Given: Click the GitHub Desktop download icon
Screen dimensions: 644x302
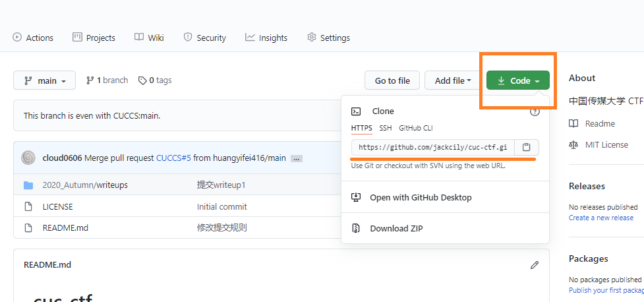Looking at the screenshot, I should click(x=356, y=197).
